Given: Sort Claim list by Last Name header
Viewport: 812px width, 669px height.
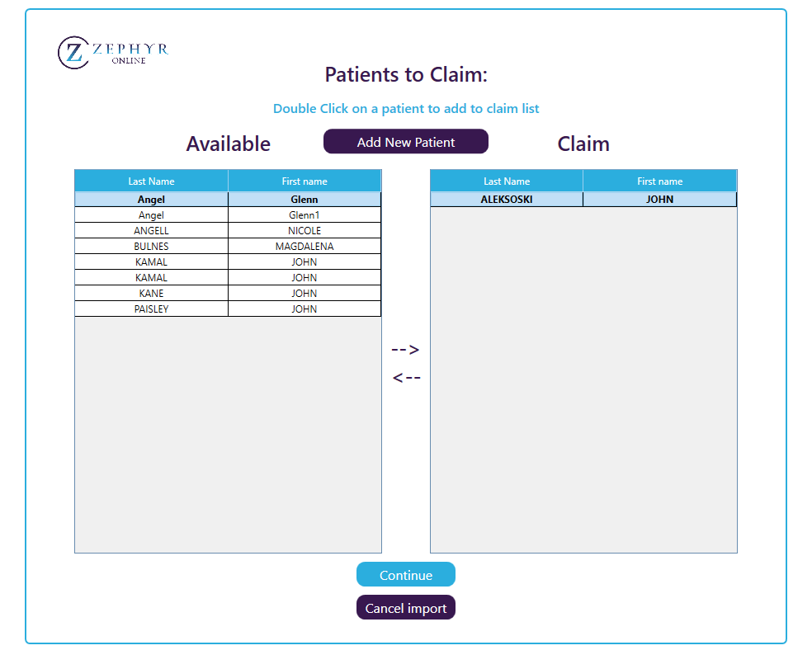Looking at the screenshot, I should click(506, 181).
